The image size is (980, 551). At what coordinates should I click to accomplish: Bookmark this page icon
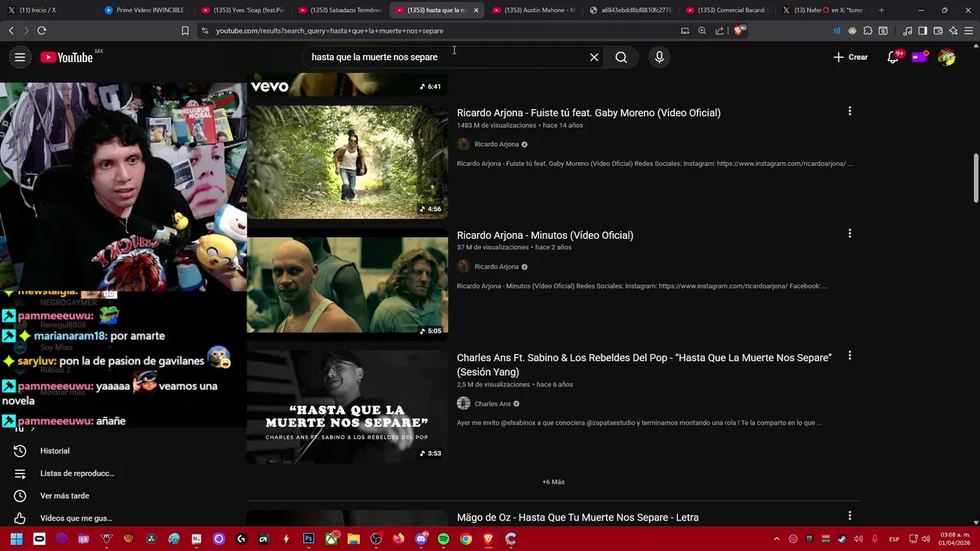(185, 31)
